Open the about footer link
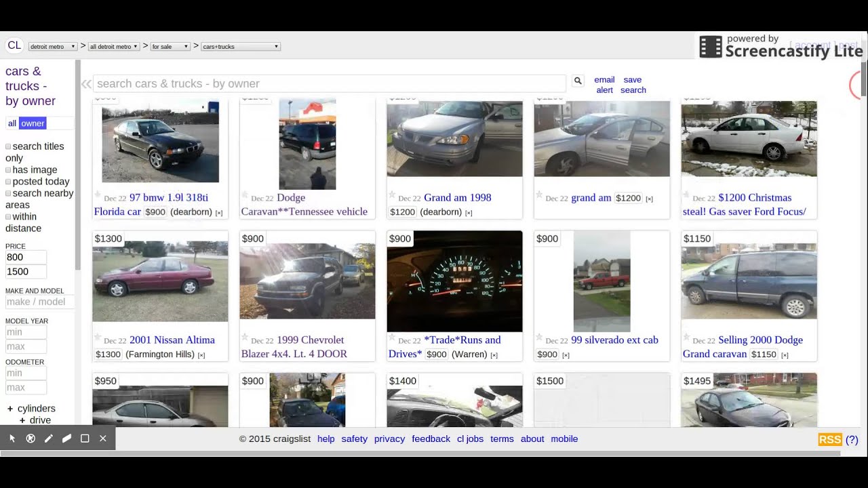Image resolution: width=868 pixels, height=488 pixels. click(532, 439)
